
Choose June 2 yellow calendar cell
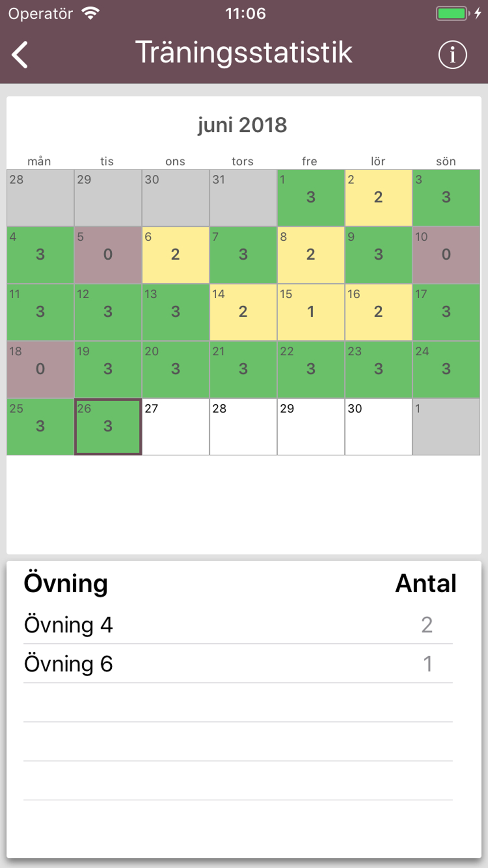coord(379,198)
